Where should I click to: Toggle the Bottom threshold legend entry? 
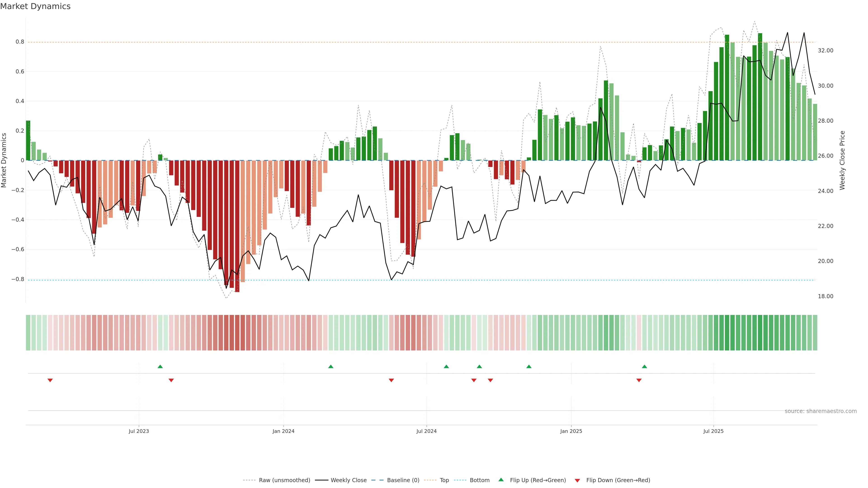click(x=479, y=480)
